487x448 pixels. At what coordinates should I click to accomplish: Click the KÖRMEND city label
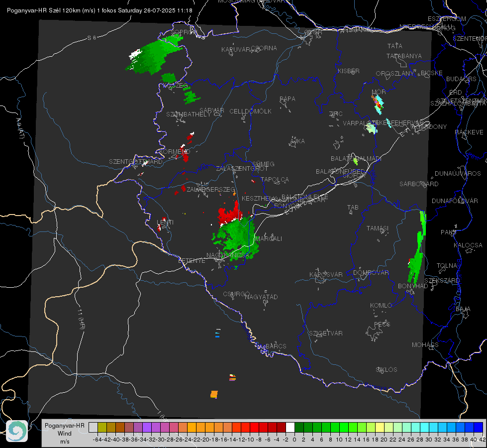174,152
